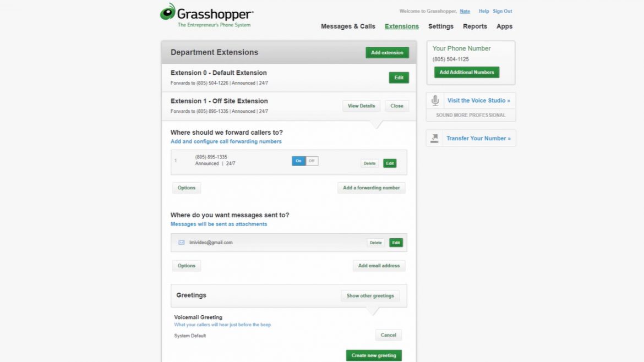Viewport: 644px width, 362px height.
Task: Select the microphone icon beside Voice Studio
Action: pyautogui.click(x=435, y=101)
